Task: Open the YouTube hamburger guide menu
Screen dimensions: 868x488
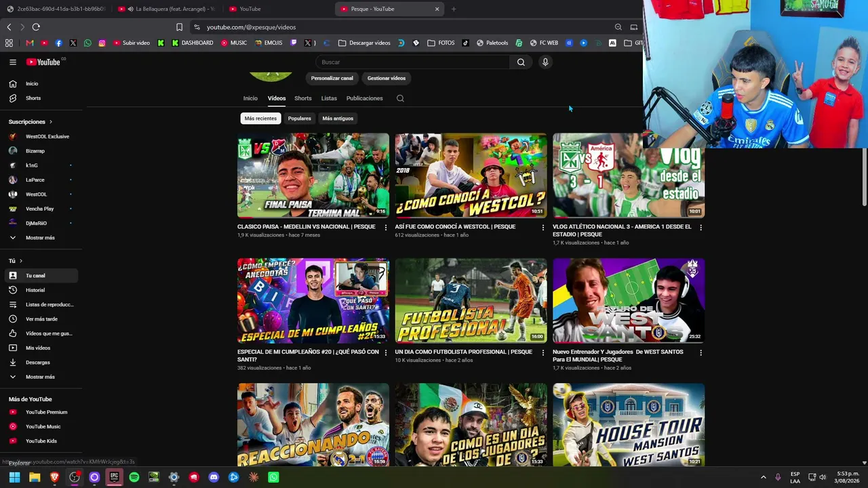Action: coord(13,62)
